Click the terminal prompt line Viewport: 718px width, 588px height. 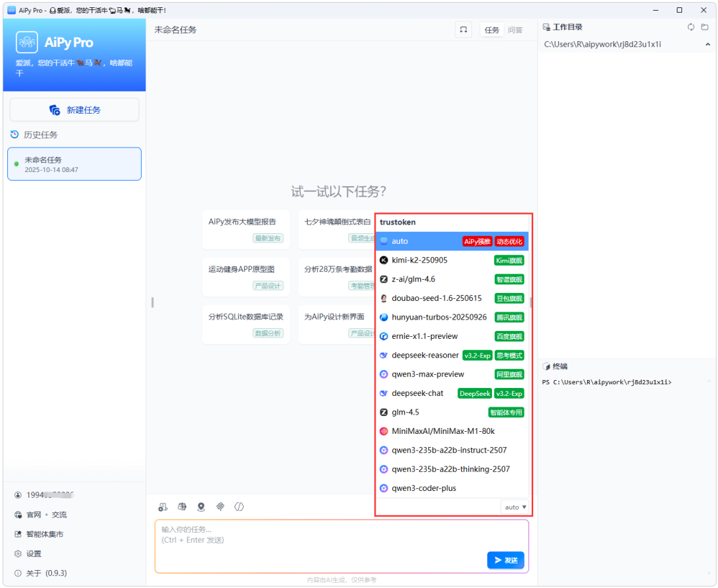coord(607,382)
